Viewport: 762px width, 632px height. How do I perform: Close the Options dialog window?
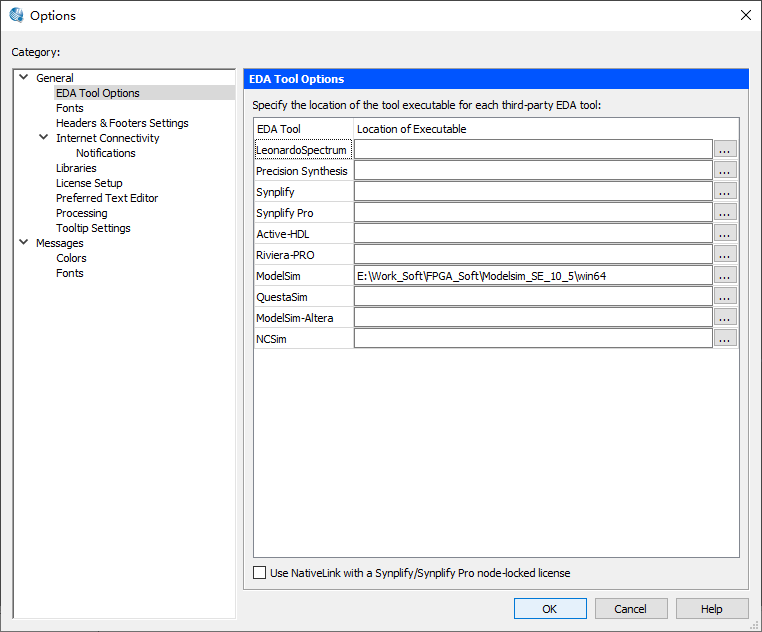click(x=746, y=15)
